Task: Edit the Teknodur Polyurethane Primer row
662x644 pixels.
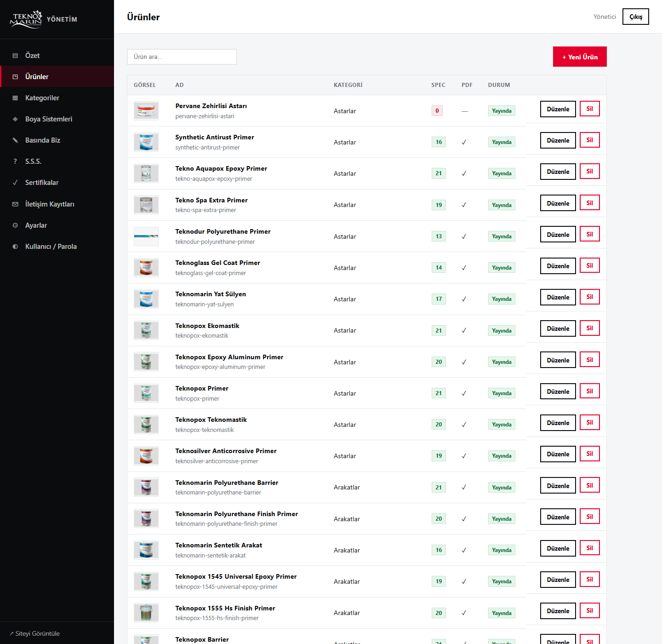Action: click(558, 235)
